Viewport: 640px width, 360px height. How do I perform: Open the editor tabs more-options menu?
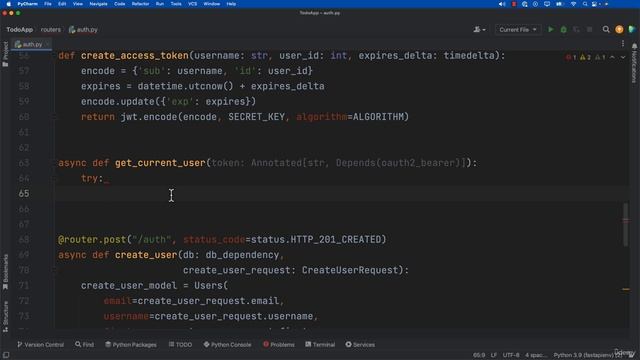click(x=623, y=44)
